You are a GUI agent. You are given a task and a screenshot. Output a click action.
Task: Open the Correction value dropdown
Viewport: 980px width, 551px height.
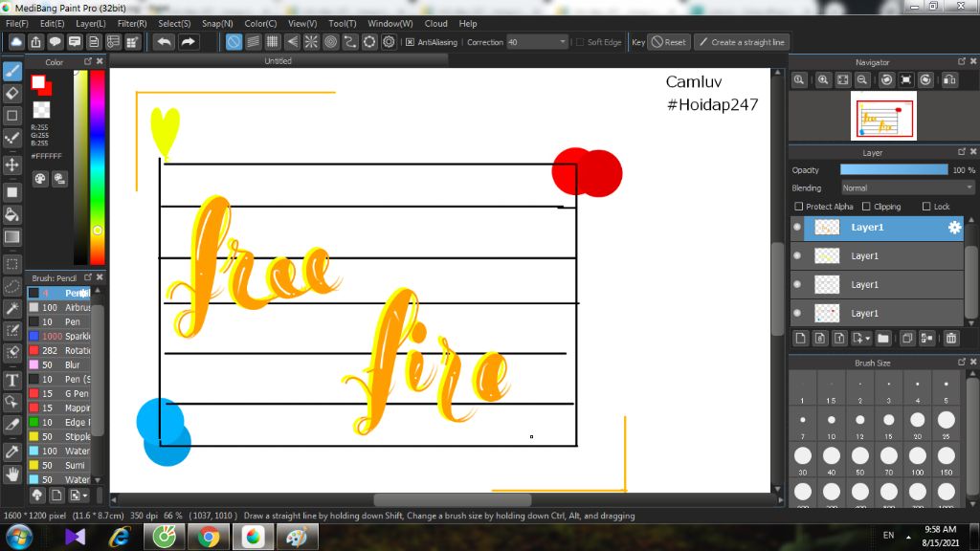tap(562, 42)
